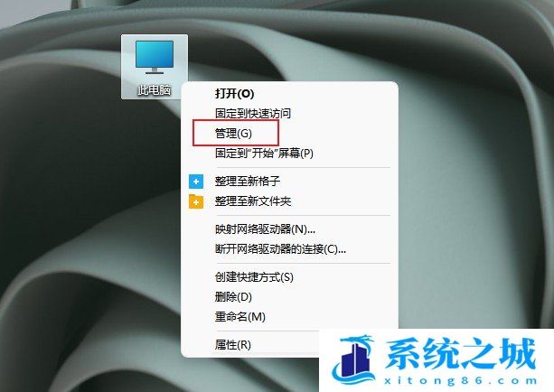Open 管理(G) from the context menu
This screenshot has width=554, height=392.
tap(233, 133)
